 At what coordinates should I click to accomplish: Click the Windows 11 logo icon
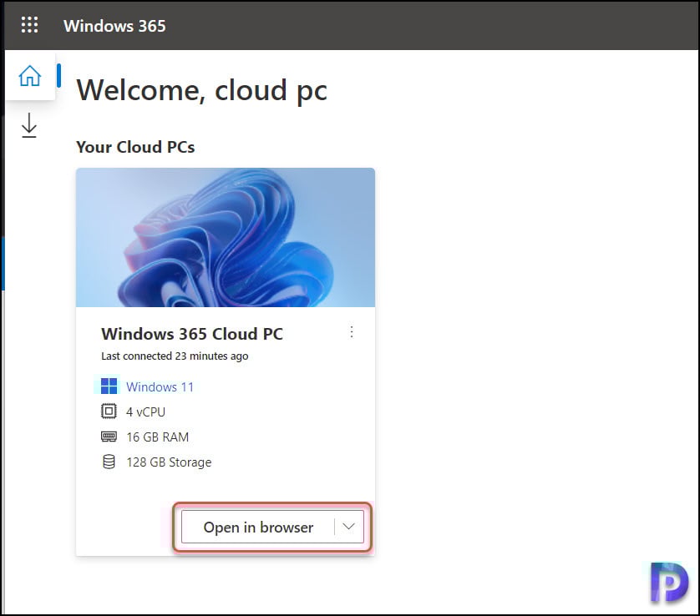coord(109,386)
